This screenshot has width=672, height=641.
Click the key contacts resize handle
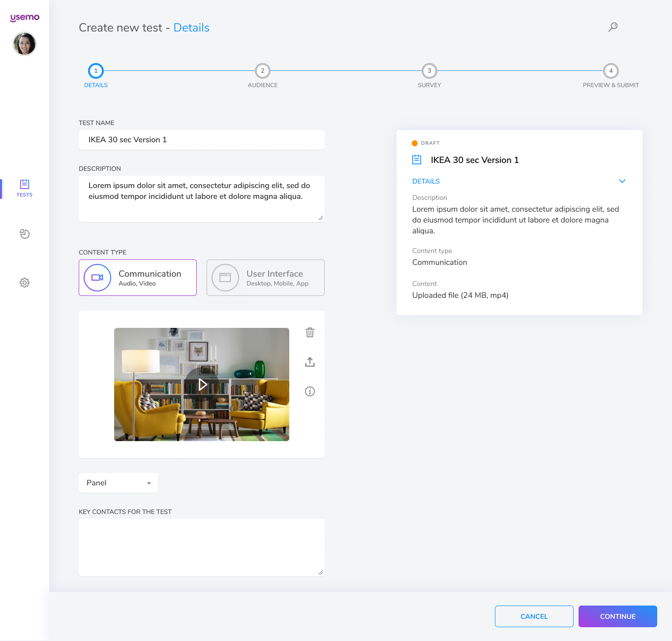coord(321,572)
